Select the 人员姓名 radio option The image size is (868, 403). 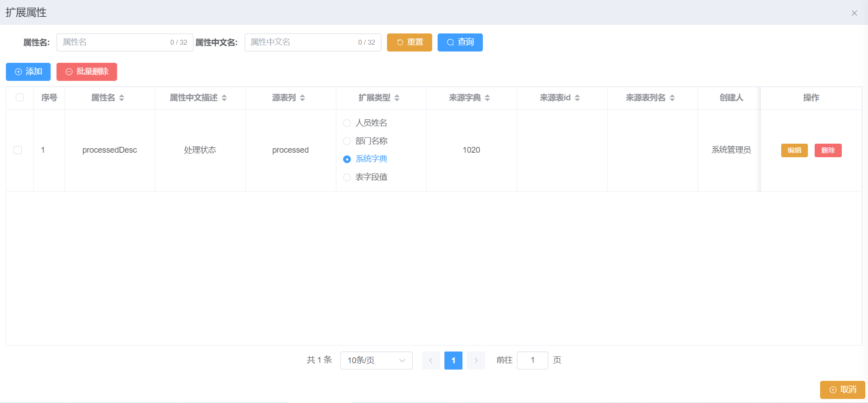coord(365,123)
